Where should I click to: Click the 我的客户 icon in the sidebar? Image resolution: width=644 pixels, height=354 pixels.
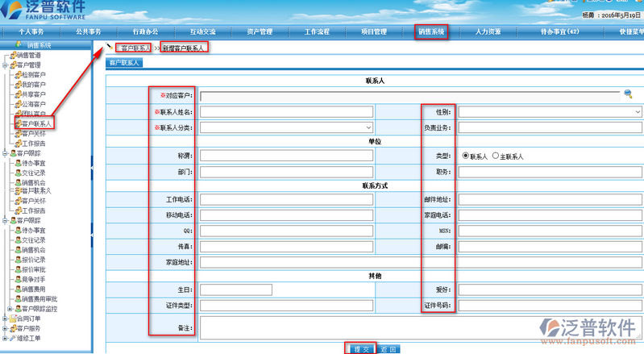(x=18, y=85)
